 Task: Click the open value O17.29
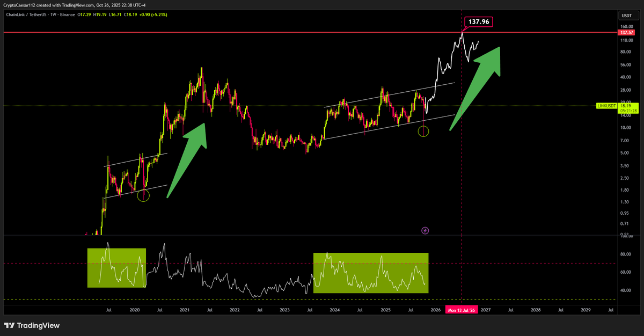[85, 14]
